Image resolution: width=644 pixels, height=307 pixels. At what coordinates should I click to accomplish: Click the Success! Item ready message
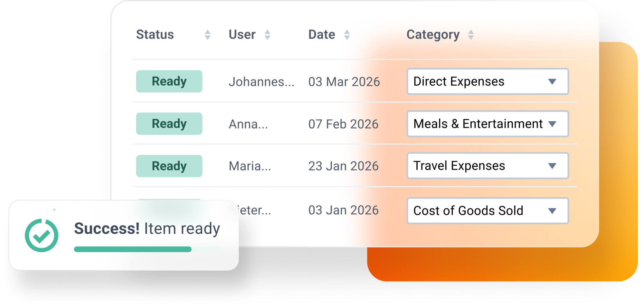pyautogui.click(x=147, y=228)
